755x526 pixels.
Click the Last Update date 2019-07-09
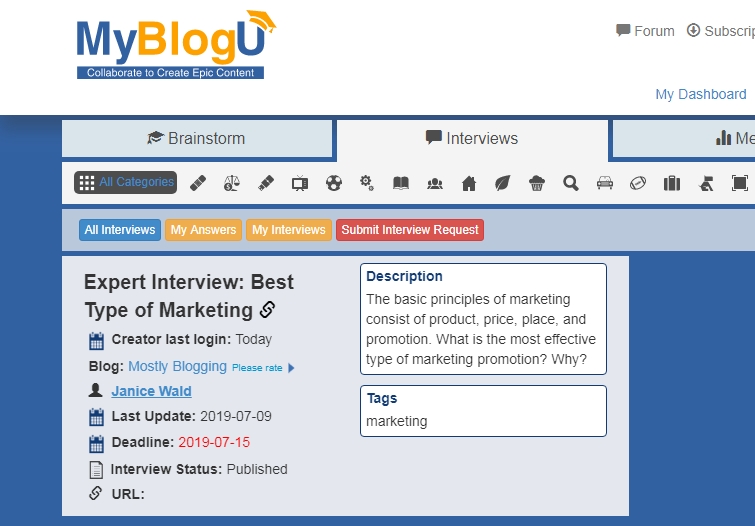tap(235, 416)
